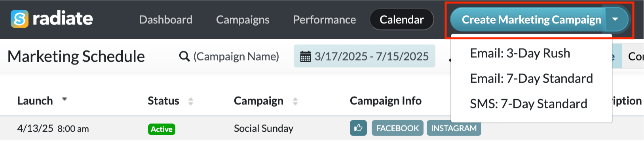The width and height of the screenshot is (644, 157).
Task: Sort by Status column arrows
Action: 191,101
